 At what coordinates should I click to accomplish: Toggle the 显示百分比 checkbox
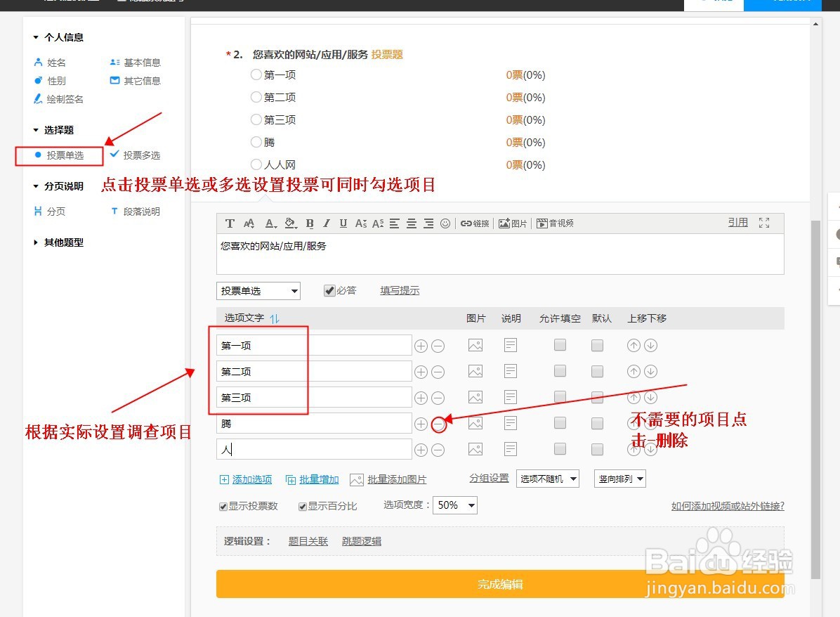(x=302, y=506)
